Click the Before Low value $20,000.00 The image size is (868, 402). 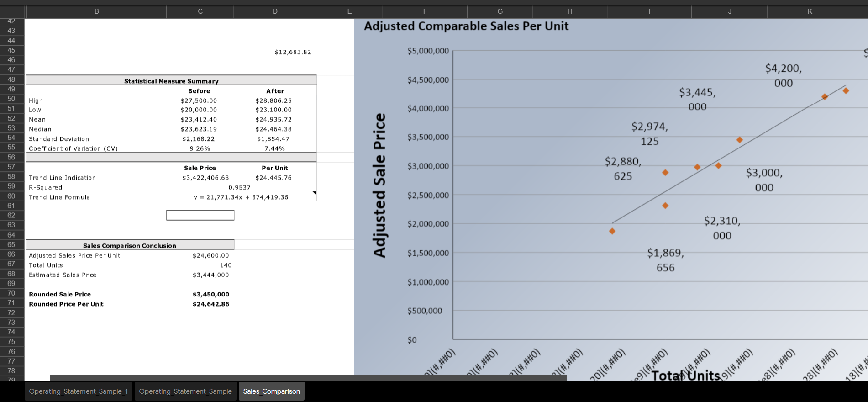pyautogui.click(x=199, y=110)
